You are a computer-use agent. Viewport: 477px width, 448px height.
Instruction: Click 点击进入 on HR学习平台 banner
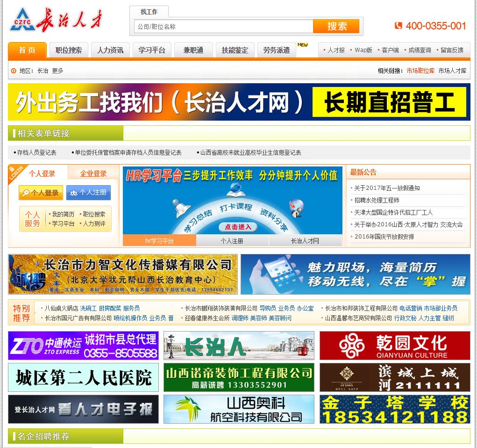[x=238, y=227]
